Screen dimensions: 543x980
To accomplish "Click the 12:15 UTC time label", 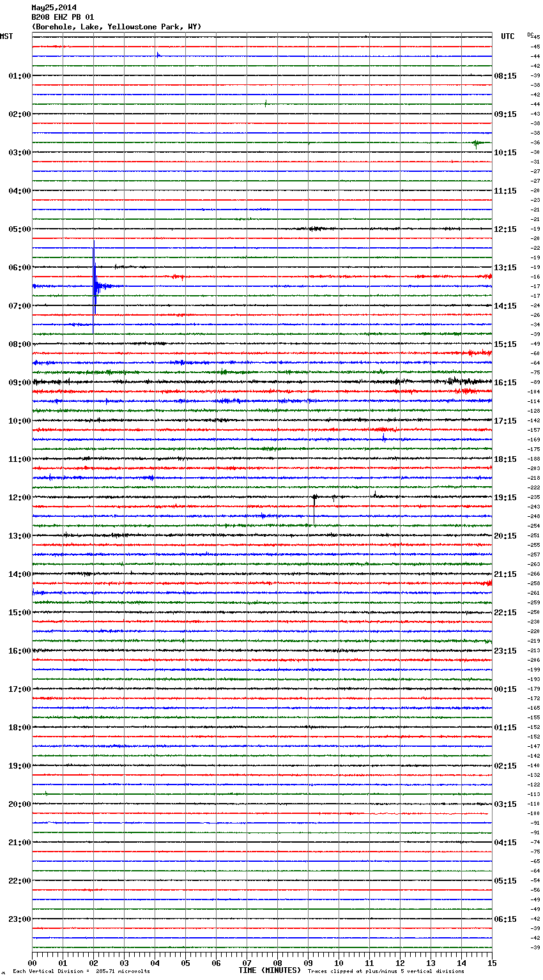I will [x=505, y=229].
